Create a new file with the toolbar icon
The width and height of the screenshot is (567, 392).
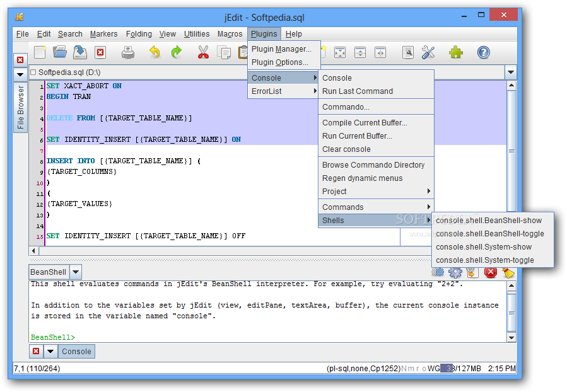(40, 52)
